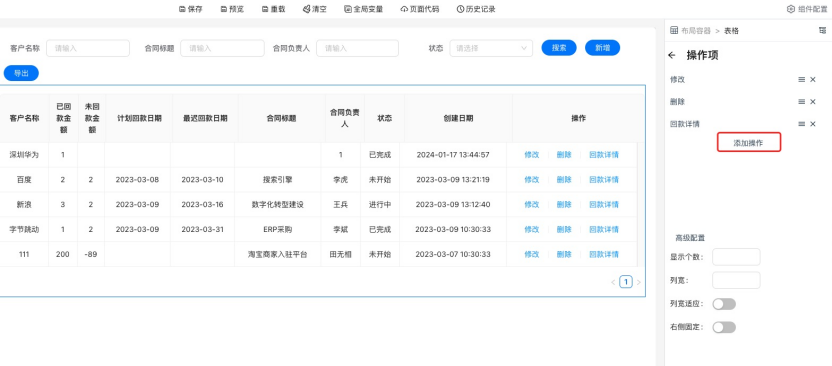The width and height of the screenshot is (832, 366).
Task: Click 回款详情 in the 百度 row
Action: click(x=604, y=180)
